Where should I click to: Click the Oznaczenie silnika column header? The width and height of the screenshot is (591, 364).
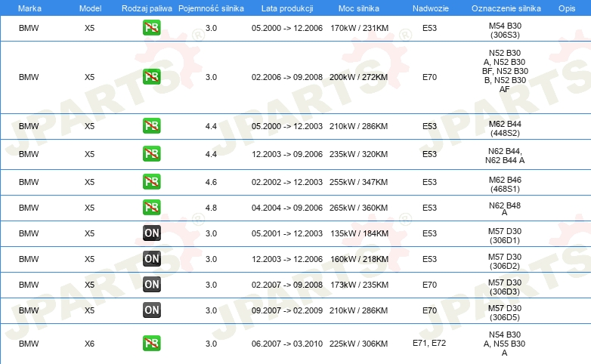[506, 8]
